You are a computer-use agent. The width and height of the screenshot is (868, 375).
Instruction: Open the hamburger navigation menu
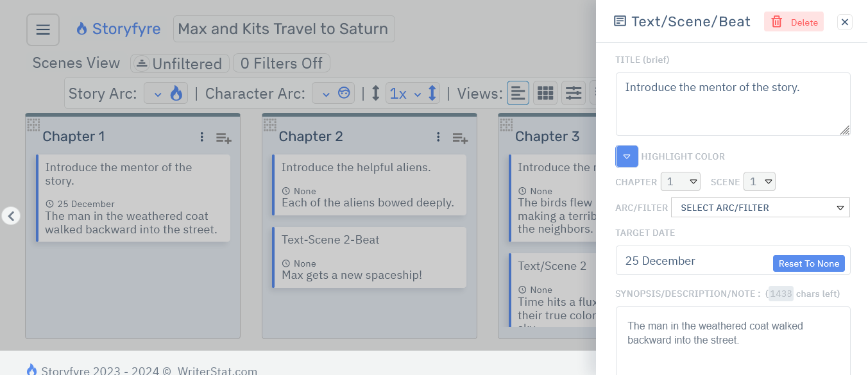42,29
